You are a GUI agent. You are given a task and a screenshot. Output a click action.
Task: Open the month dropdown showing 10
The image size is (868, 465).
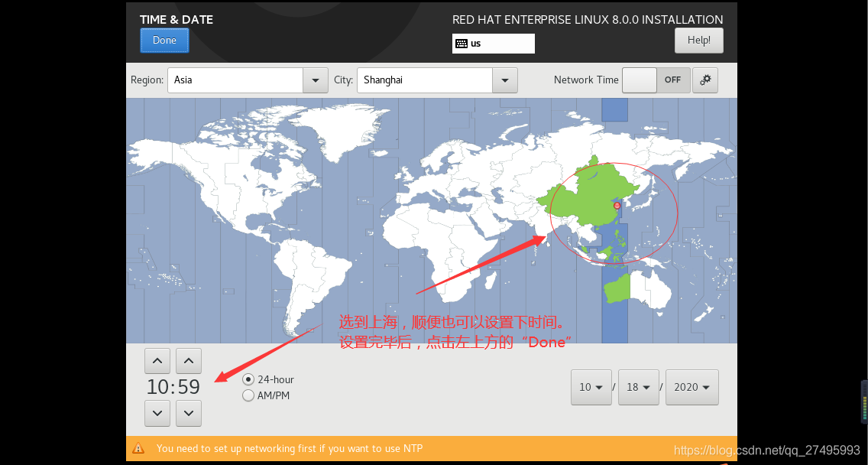(x=591, y=388)
